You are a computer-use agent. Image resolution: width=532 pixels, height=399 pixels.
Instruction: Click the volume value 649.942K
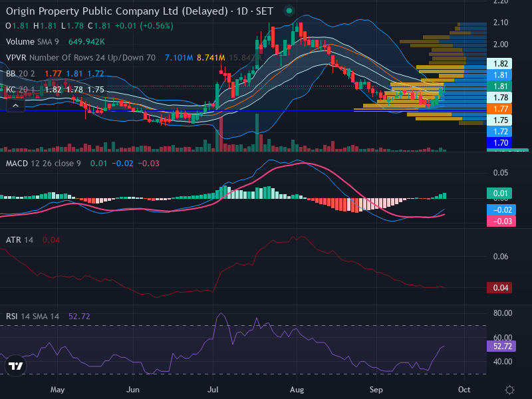86,42
